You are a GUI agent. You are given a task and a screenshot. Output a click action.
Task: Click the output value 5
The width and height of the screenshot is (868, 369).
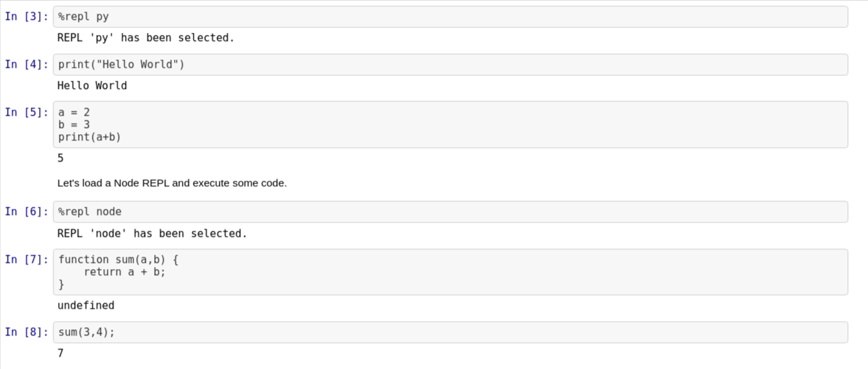[x=60, y=158]
